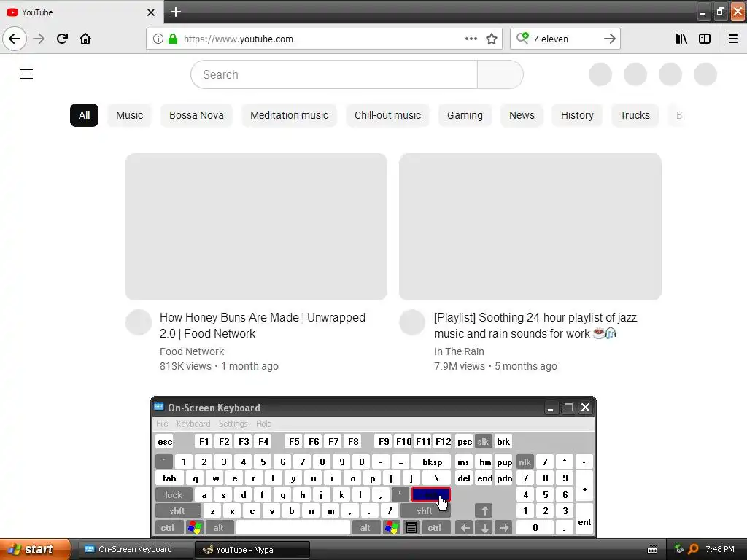747x560 pixels.
Task: Toggle the slk scroll lock key
Action: [483, 441]
